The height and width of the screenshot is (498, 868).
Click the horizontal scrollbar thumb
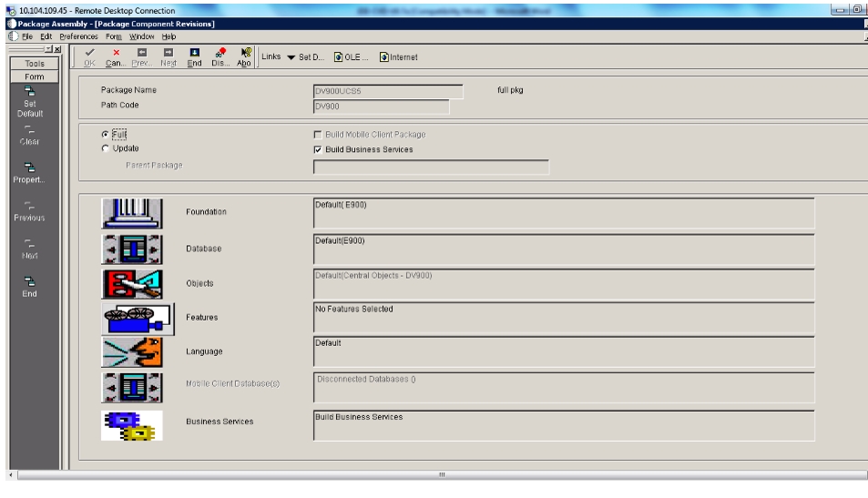tap(442, 474)
